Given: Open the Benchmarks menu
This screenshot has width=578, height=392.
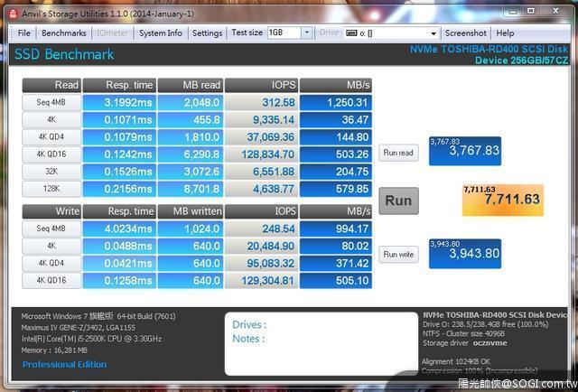Looking at the screenshot, I should (63, 33).
